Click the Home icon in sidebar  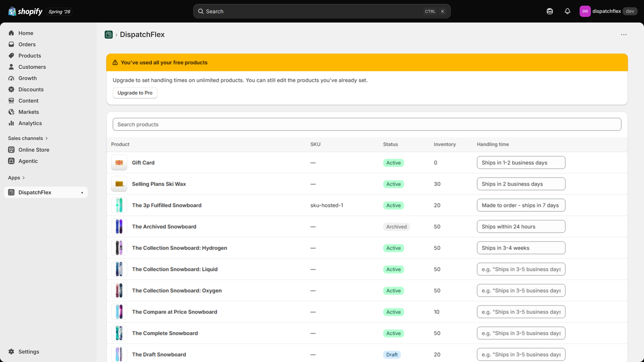pos(11,33)
